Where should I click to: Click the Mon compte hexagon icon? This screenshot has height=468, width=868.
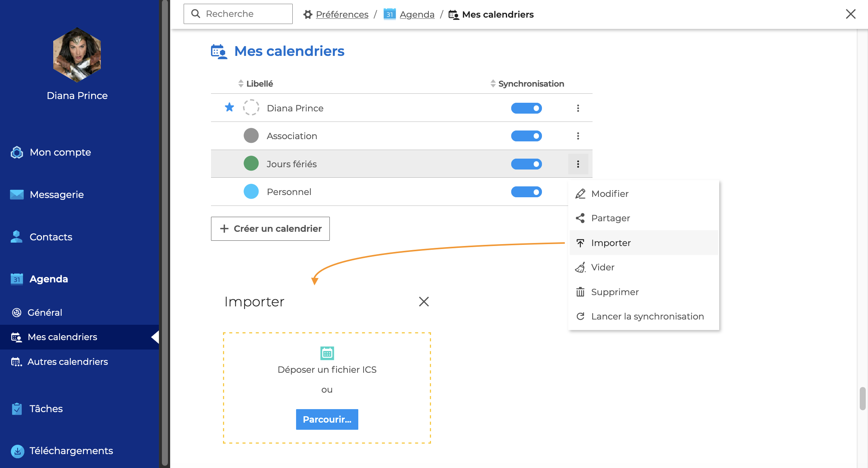17,152
